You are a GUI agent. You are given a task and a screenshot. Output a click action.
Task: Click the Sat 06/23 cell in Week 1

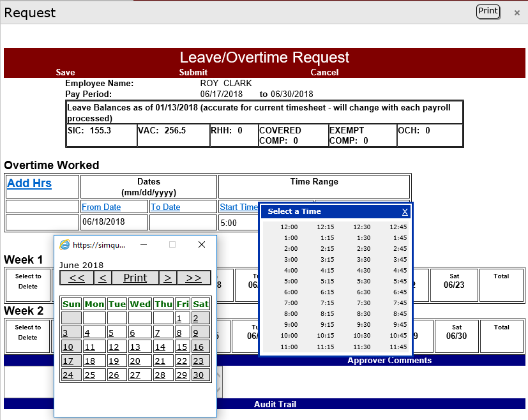(x=454, y=285)
